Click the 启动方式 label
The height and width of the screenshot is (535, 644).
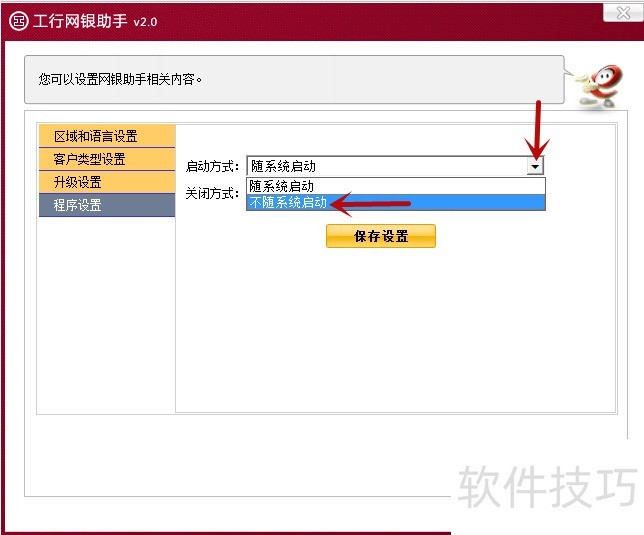click(212, 166)
